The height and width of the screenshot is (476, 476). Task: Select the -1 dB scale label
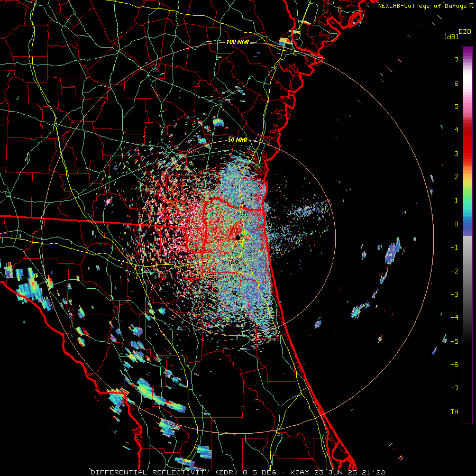click(x=454, y=248)
